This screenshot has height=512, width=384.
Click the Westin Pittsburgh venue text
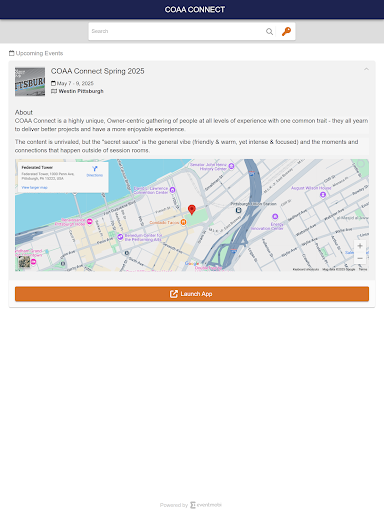tap(81, 91)
